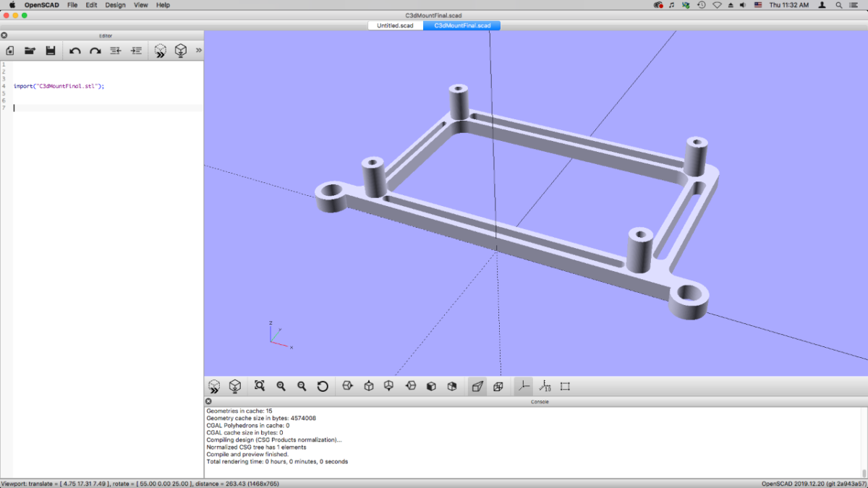868x488 pixels.
Task: Click the indent code icon
Action: pyautogui.click(x=134, y=50)
